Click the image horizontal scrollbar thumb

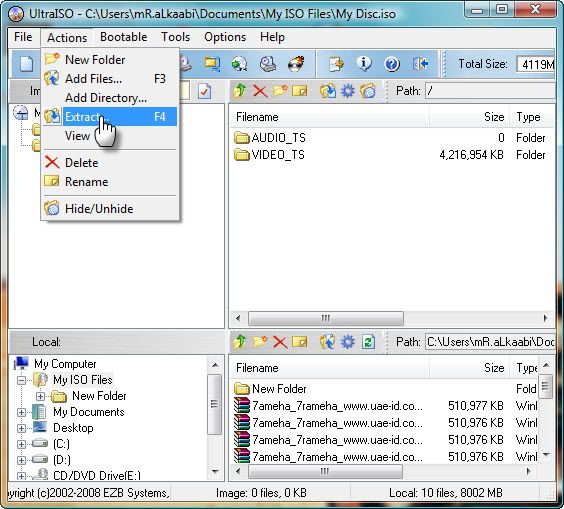coord(326,319)
